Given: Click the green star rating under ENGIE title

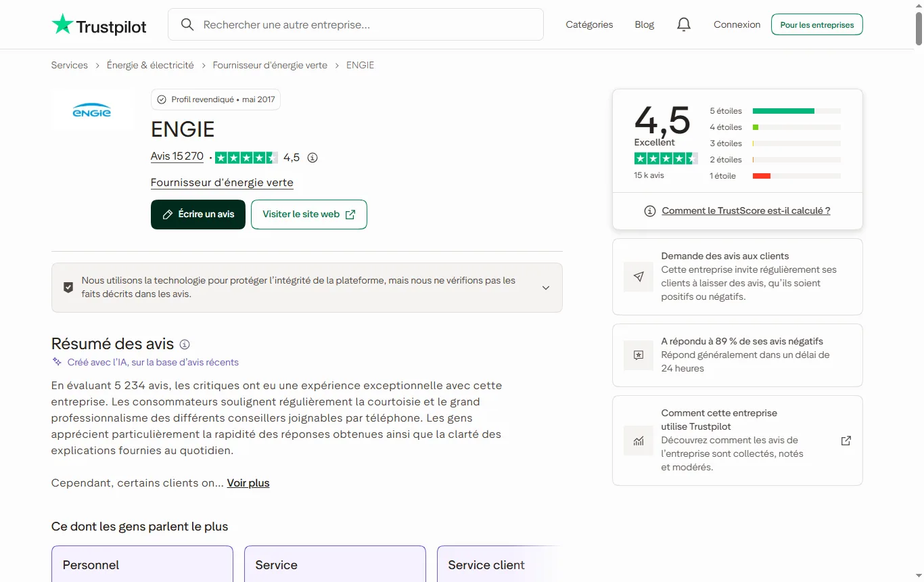Looking at the screenshot, I should [246, 158].
